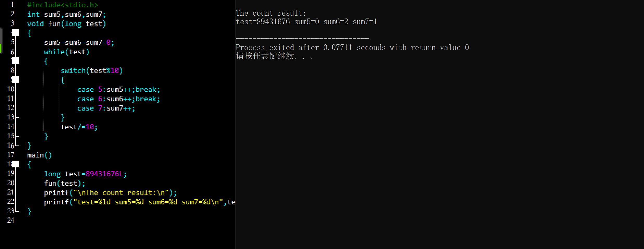644x249 pixels.
Task: Click the test/=10 statement
Action: click(x=79, y=127)
